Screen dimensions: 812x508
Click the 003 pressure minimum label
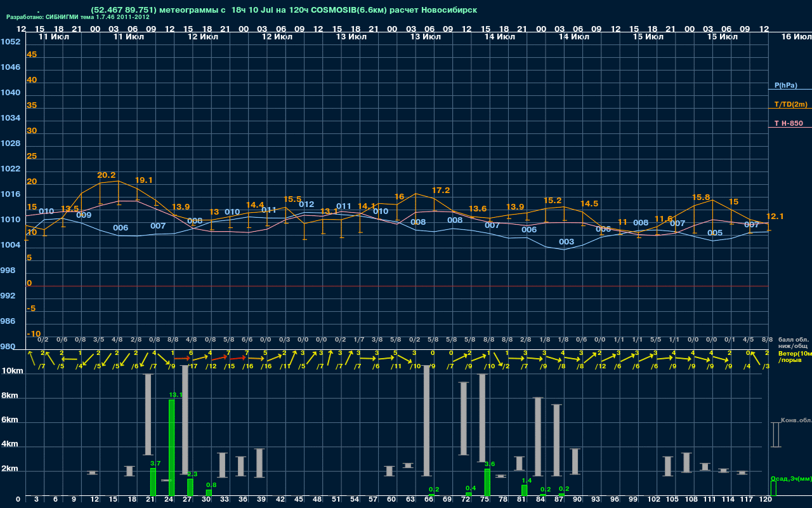pos(566,242)
